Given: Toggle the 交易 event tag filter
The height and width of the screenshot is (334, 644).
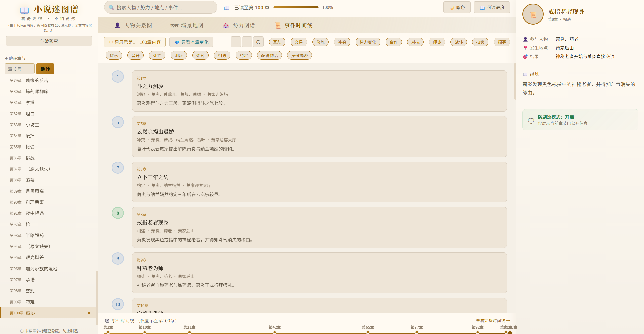Looking at the screenshot, I should (x=299, y=42).
